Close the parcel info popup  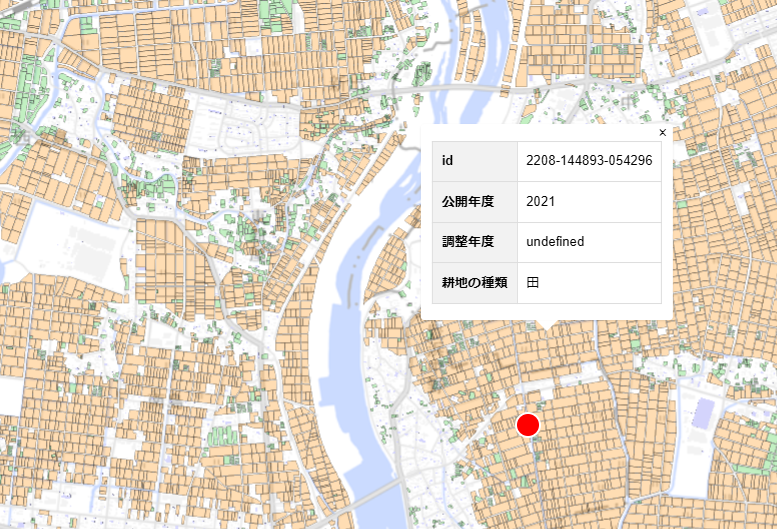[x=662, y=132]
